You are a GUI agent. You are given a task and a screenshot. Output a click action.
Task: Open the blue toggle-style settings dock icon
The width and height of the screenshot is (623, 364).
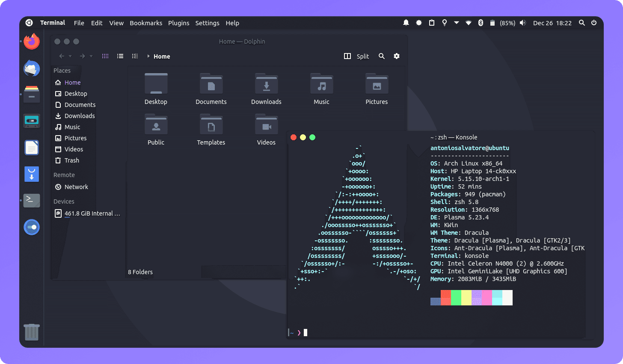pos(32,227)
